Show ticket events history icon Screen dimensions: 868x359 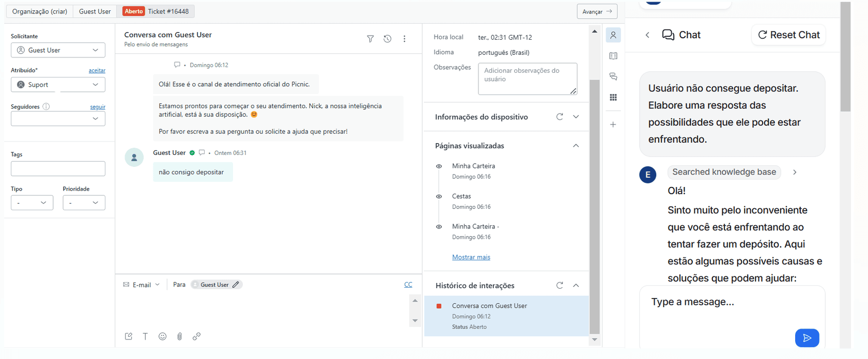(387, 39)
